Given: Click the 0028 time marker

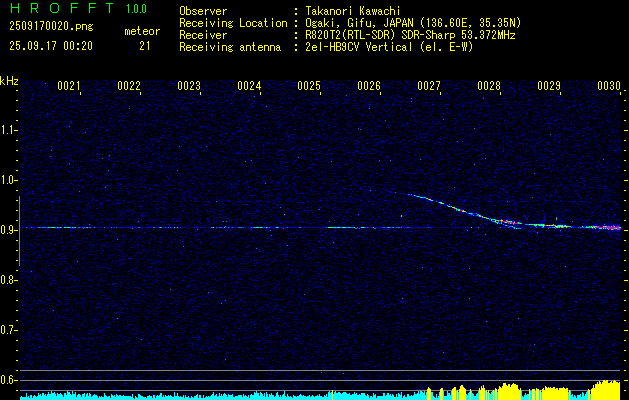Looking at the screenshot, I should [x=489, y=86].
